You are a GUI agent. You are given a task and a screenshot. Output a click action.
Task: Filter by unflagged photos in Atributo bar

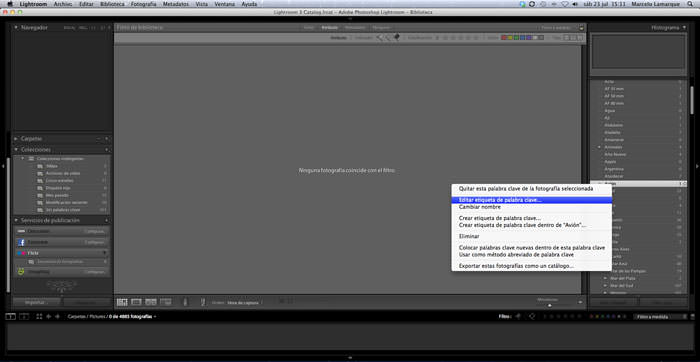(388, 38)
